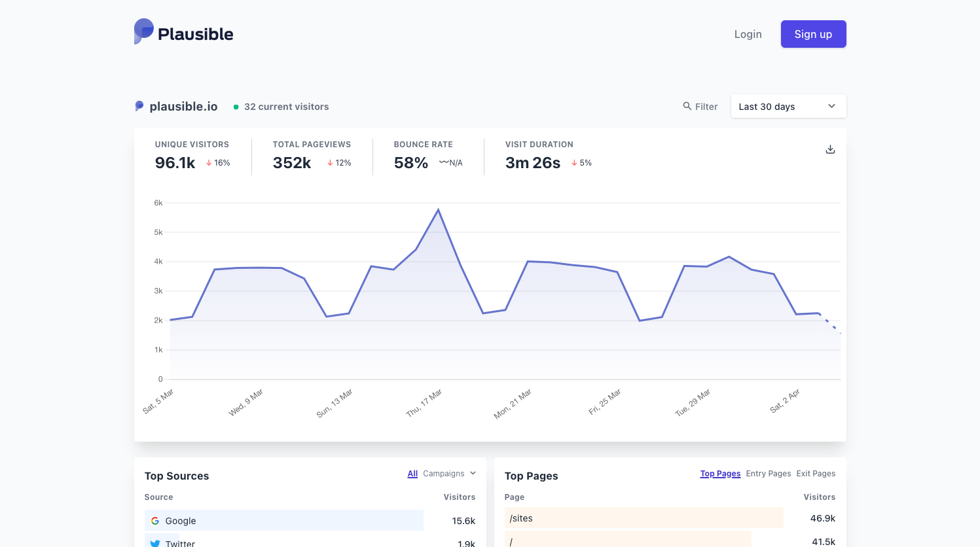Select the Visit Duration metric
The image size is (980, 547).
549,156
